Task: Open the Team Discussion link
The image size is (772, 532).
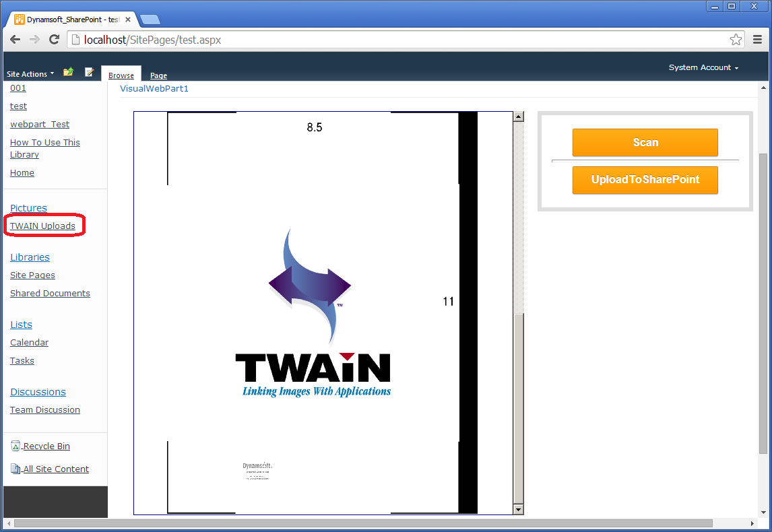Action: (x=45, y=410)
